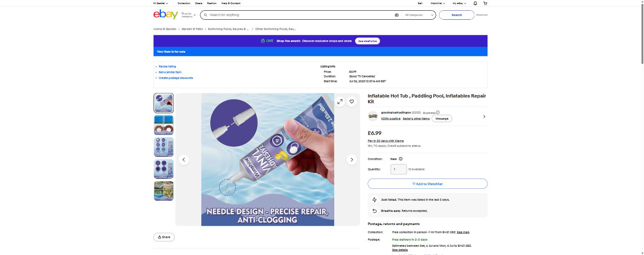Expand the product image to fullscreen
The width and height of the screenshot is (644, 255).
point(340,102)
